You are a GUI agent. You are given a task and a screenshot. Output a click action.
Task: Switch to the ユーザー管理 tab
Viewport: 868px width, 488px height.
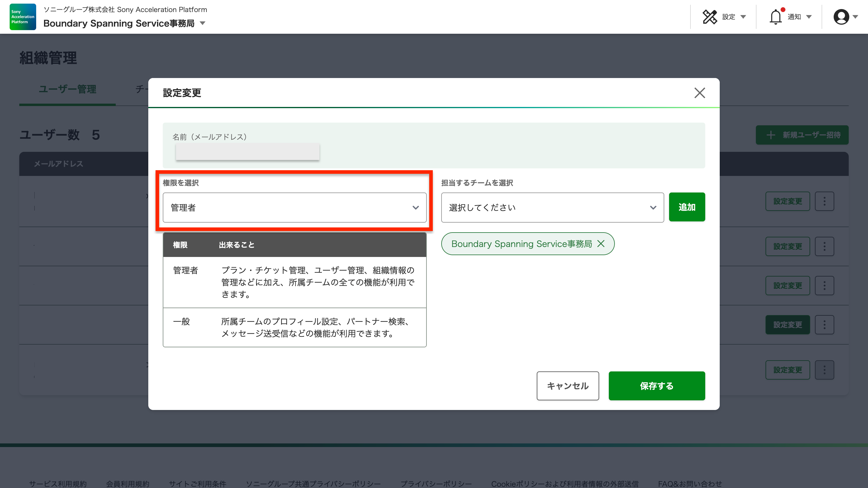pyautogui.click(x=68, y=89)
